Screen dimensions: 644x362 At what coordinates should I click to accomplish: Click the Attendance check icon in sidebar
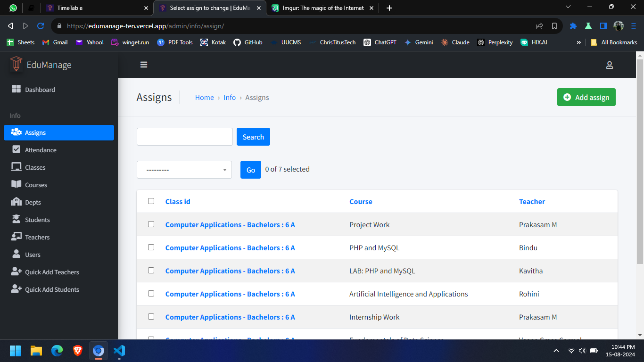pyautogui.click(x=17, y=149)
